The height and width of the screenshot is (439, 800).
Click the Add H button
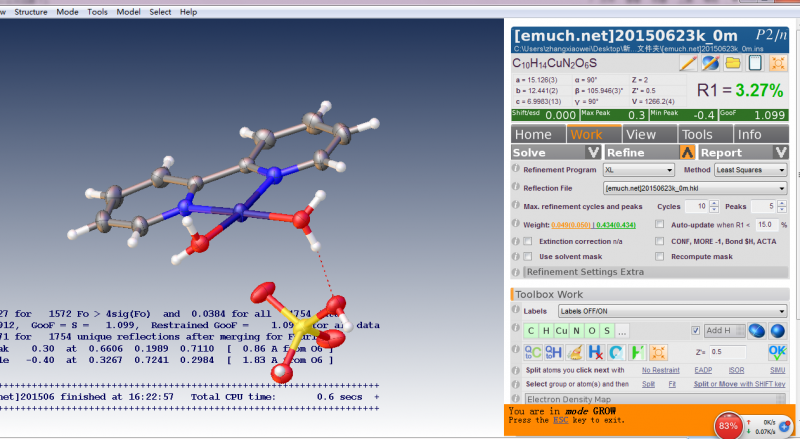coord(724,331)
